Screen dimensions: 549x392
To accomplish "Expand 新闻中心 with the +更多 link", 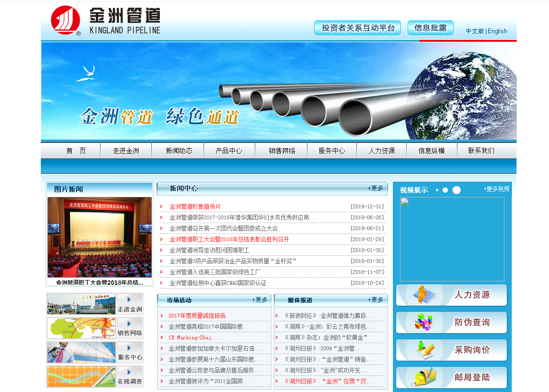I will 375,188.
